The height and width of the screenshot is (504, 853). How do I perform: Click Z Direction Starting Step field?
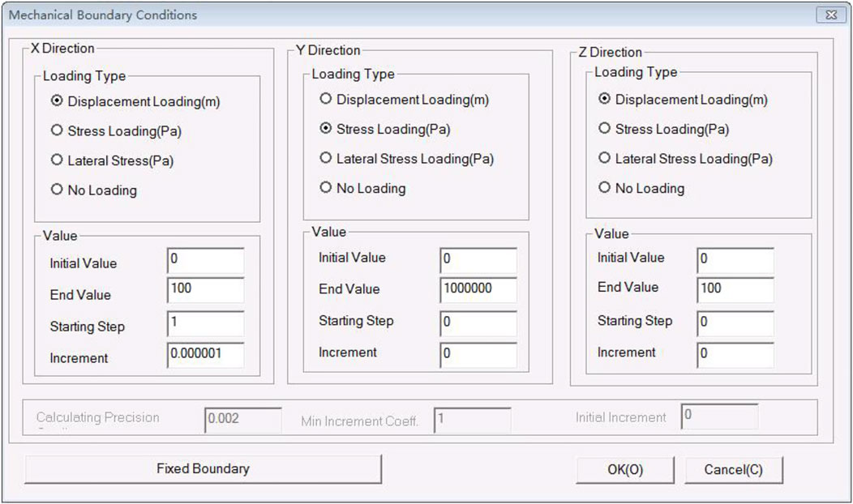click(x=735, y=323)
